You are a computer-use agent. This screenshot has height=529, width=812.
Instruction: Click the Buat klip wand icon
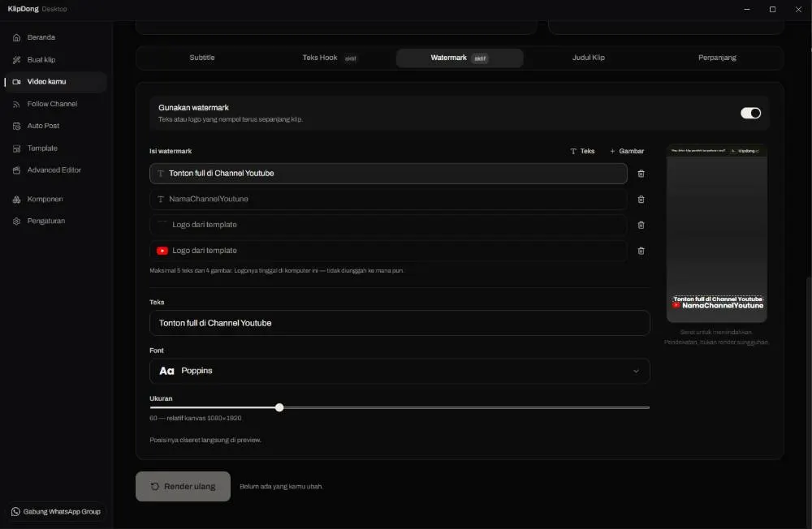tap(16, 60)
